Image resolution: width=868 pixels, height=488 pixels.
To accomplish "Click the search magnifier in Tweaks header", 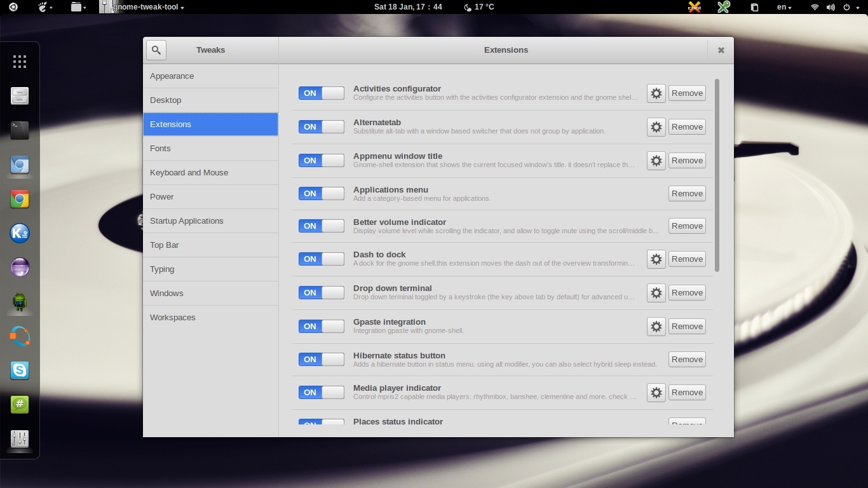I will pos(156,50).
